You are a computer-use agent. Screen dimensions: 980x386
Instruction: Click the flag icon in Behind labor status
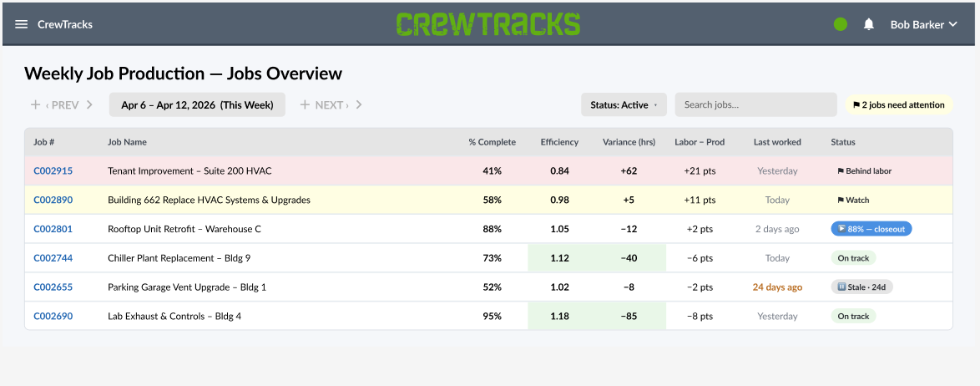point(841,170)
